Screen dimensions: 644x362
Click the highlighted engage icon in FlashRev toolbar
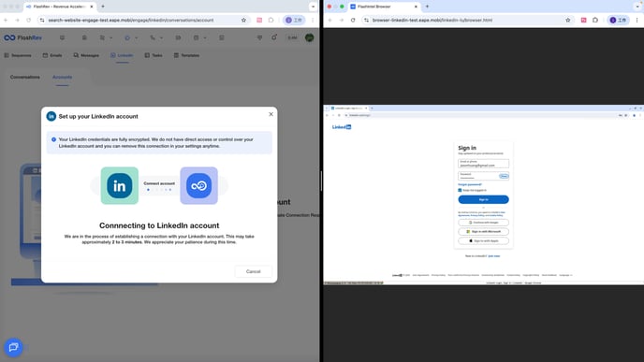click(x=127, y=37)
